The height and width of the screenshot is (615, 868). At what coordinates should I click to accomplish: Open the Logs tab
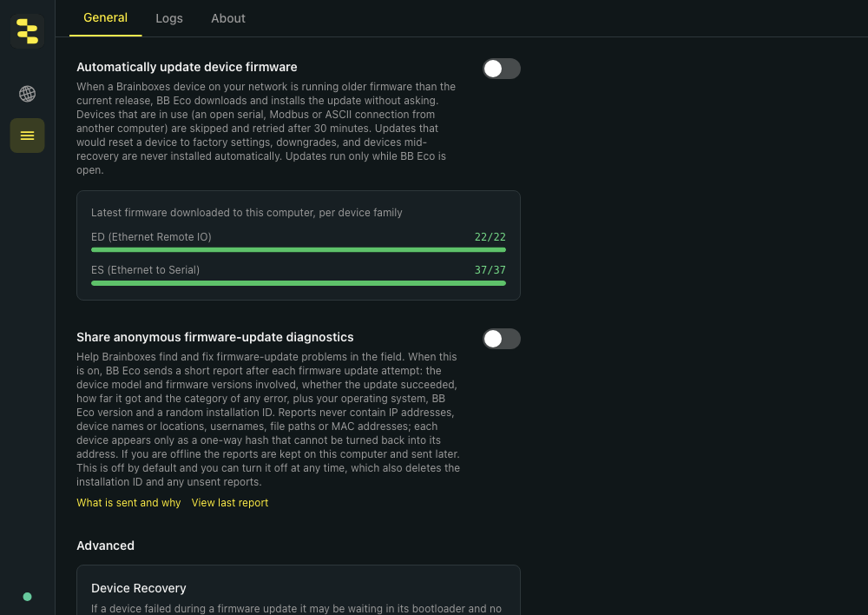(x=169, y=18)
